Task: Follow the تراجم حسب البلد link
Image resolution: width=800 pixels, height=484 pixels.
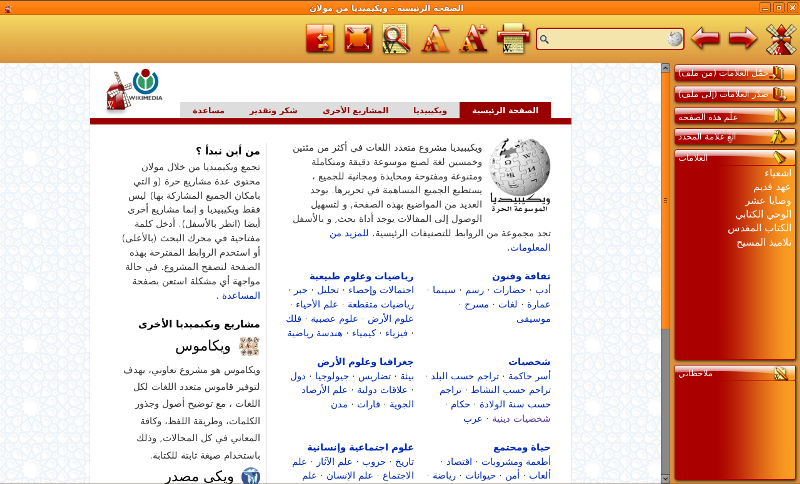Action: click(465, 376)
